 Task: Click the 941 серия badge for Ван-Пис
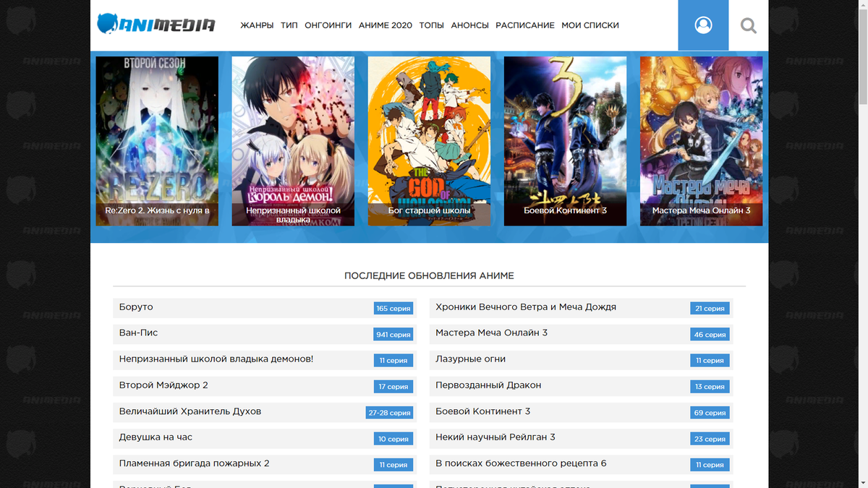tap(393, 334)
